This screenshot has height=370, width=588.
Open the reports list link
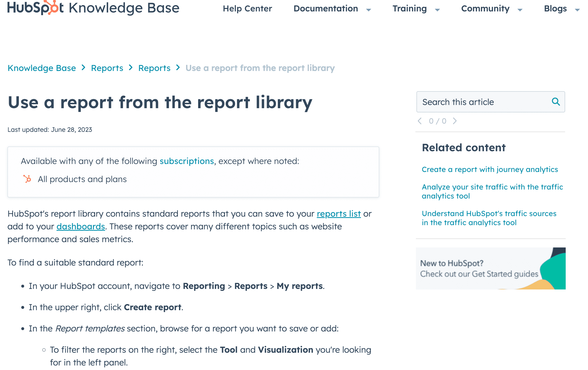tap(339, 214)
